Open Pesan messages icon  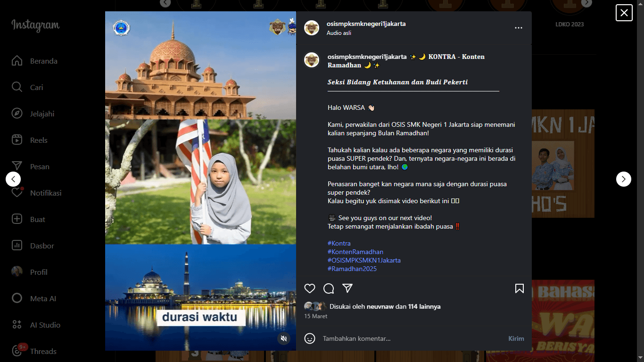click(x=17, y=166)
